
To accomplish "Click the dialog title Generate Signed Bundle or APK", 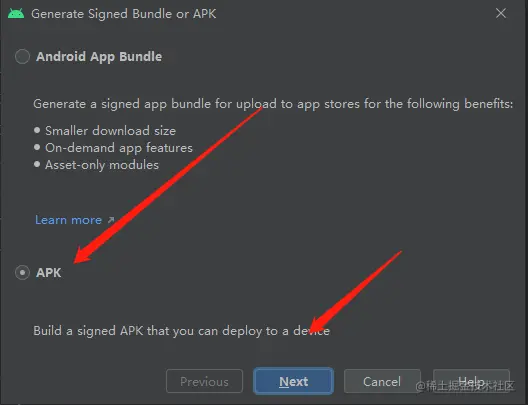I will pyautogui.click(x=124, y=14).
